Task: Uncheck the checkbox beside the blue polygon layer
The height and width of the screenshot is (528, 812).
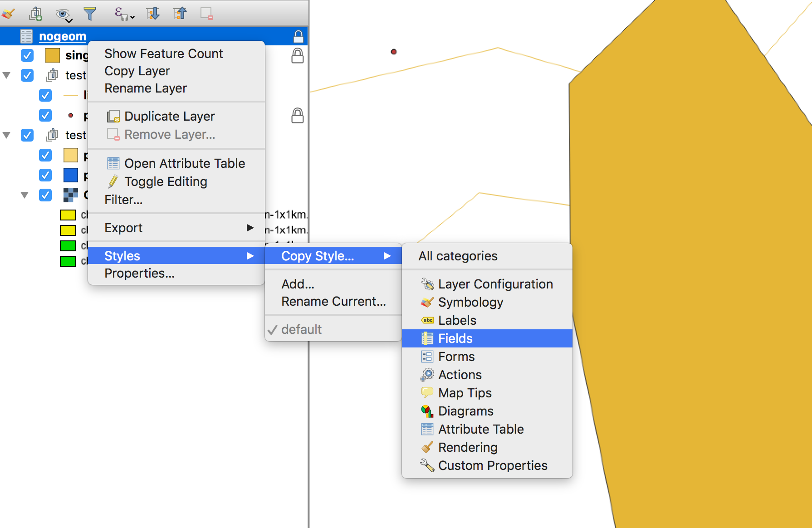Action: [x=45, y=175]
